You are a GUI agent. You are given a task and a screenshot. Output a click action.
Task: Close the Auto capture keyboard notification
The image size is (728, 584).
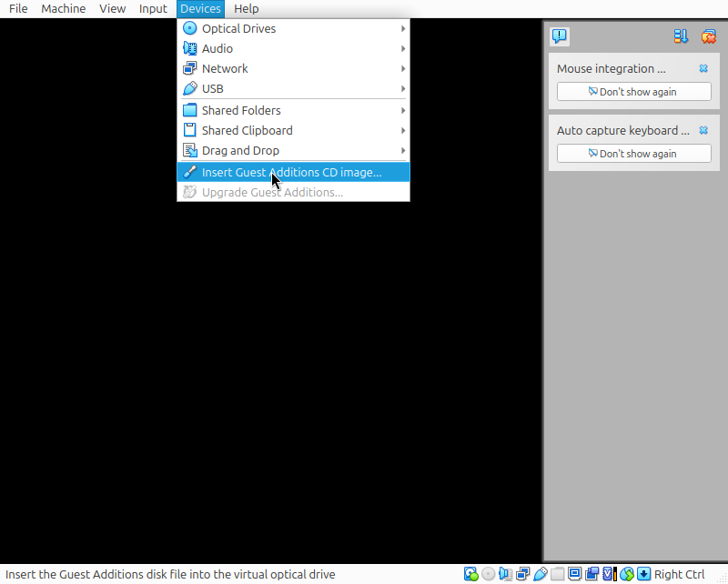703,131
